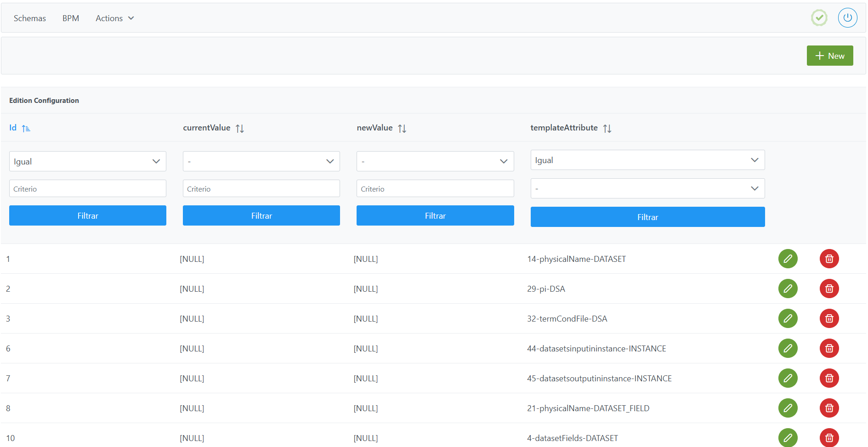This screenshot has width=868, height=447.
Task: Click the green checkmark status icon
Action: coord(819,18)
